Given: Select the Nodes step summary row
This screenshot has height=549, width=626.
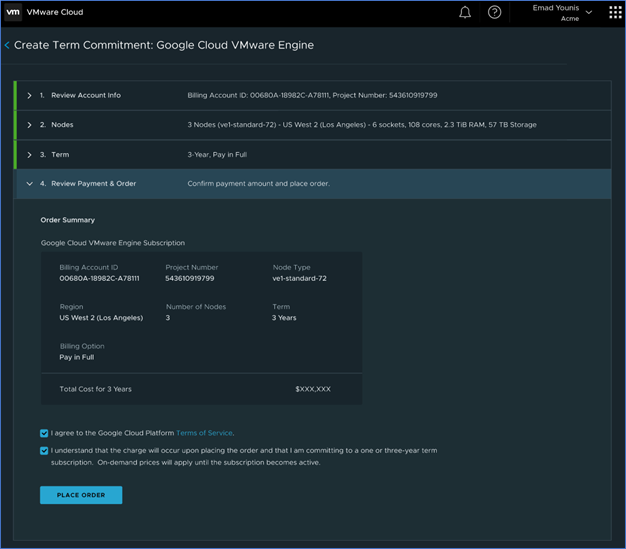Looking at the screenshot, I should [361, 125].
